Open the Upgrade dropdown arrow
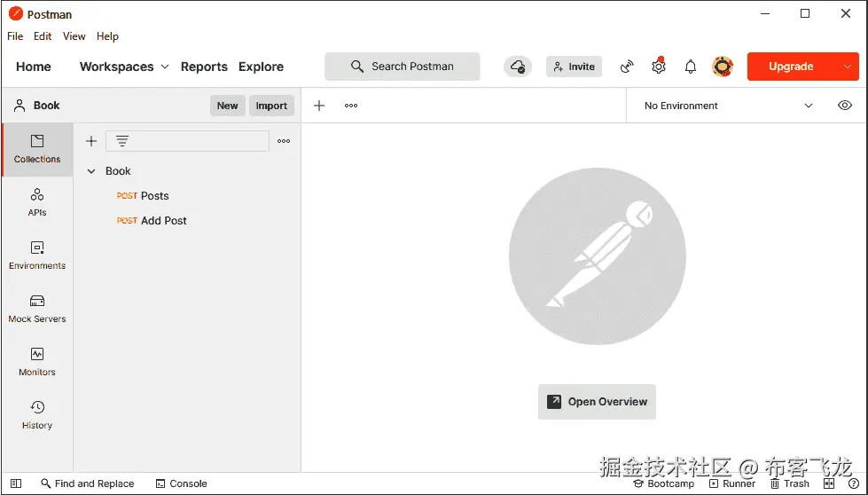 tap(847, 67)
